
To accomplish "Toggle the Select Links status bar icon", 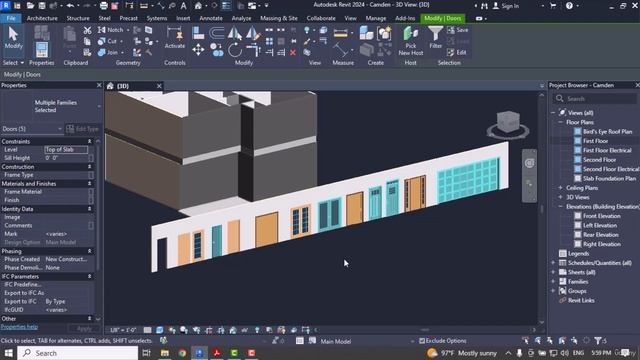I will pos(525,340).
